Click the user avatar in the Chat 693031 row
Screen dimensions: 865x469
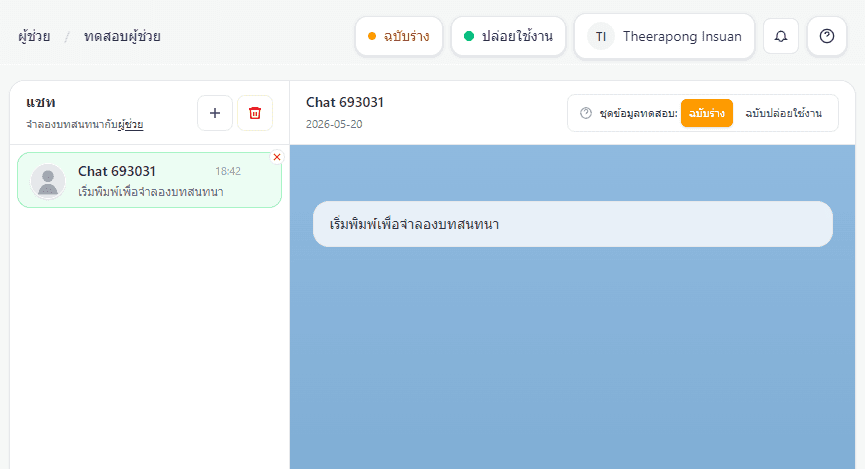point(48,181)
